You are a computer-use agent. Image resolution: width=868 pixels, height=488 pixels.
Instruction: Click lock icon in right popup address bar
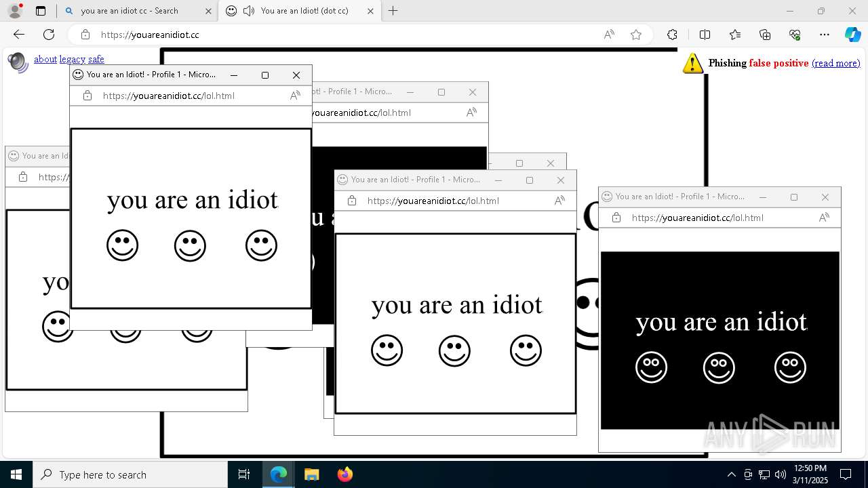tap(616, 218)
